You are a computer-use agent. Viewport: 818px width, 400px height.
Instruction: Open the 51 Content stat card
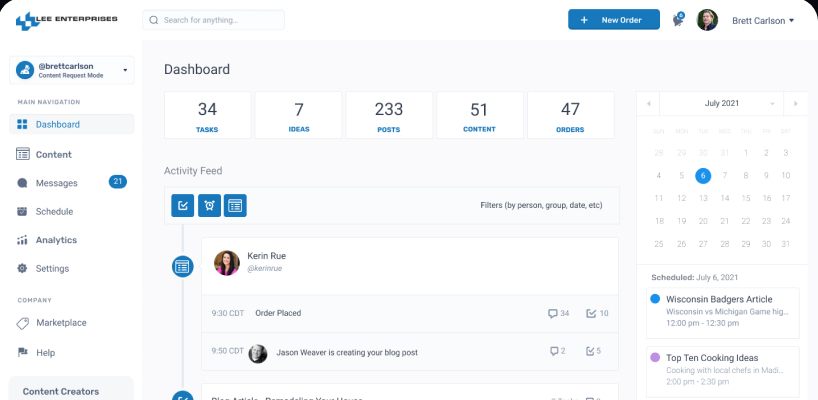479,115
